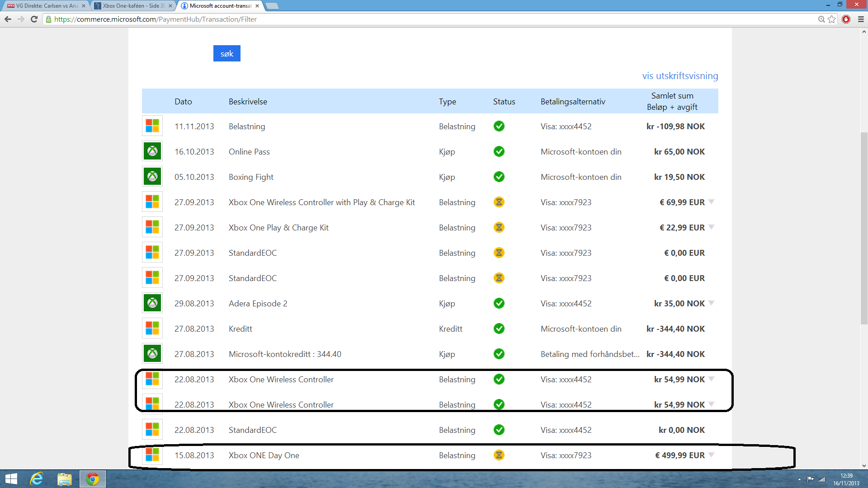Go back using browser back arrow

[x=8, y=19]
